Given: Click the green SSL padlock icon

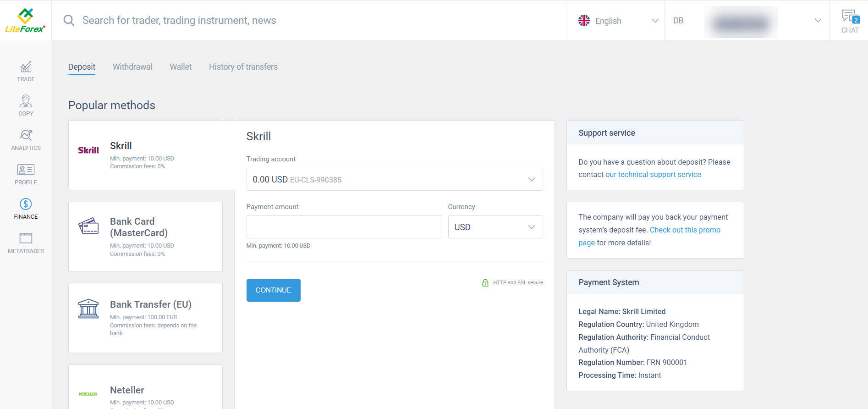Looking at the screenshot, I should tap(485, 282).
